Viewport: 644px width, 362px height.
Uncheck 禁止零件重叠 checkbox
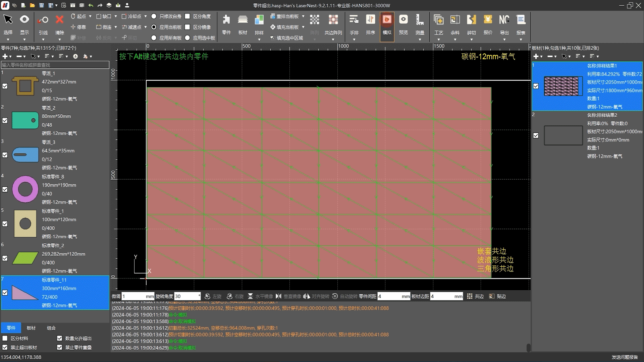pyautogui.click(x=60, y=347)
